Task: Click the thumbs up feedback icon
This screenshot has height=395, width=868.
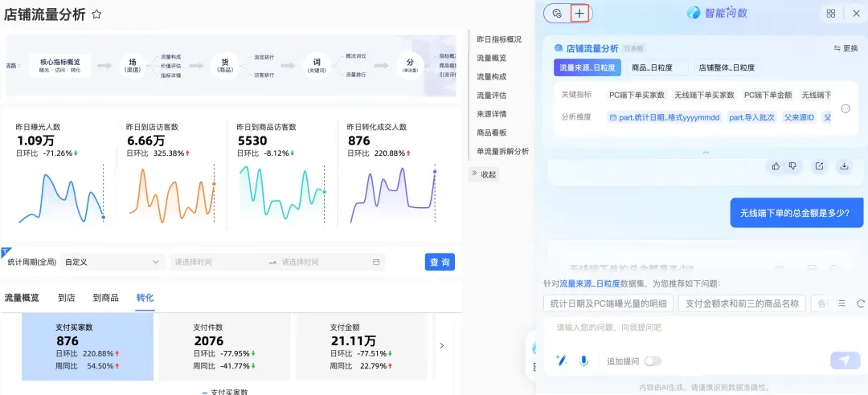Action: pos(776,166)
